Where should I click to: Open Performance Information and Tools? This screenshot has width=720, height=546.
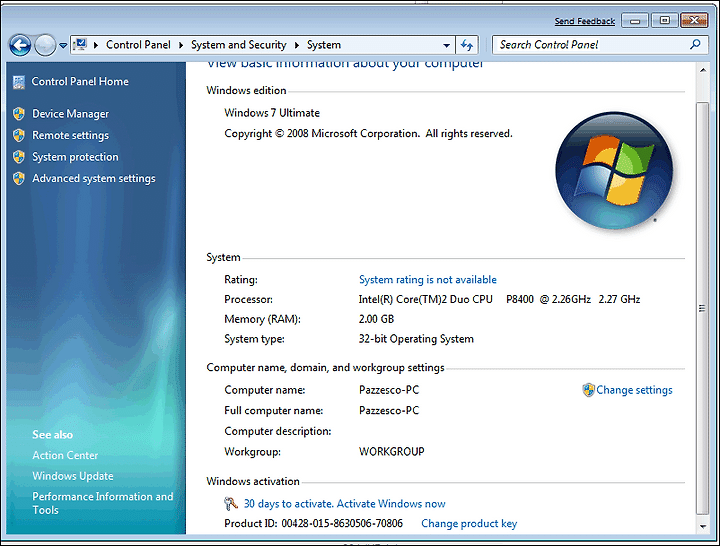(x=102, y=503)
